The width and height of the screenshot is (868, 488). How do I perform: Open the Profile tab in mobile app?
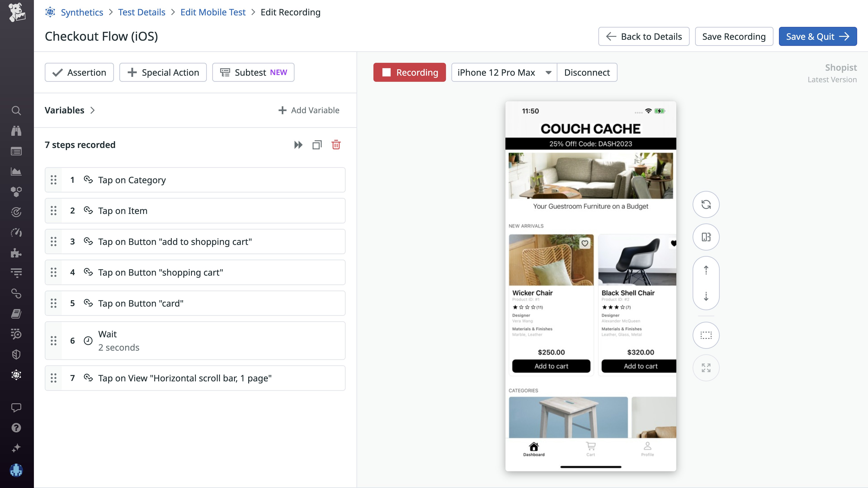[x=647, y=449]
